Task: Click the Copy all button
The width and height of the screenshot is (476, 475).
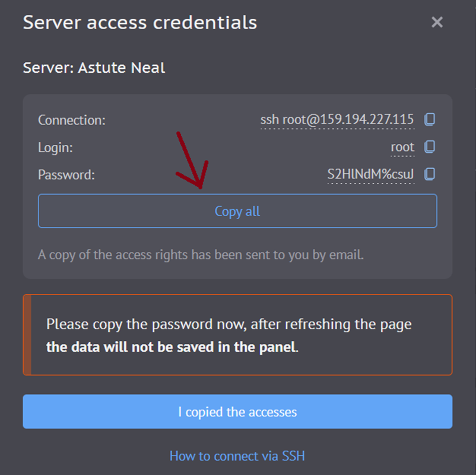Action: (x=237, y=211)
